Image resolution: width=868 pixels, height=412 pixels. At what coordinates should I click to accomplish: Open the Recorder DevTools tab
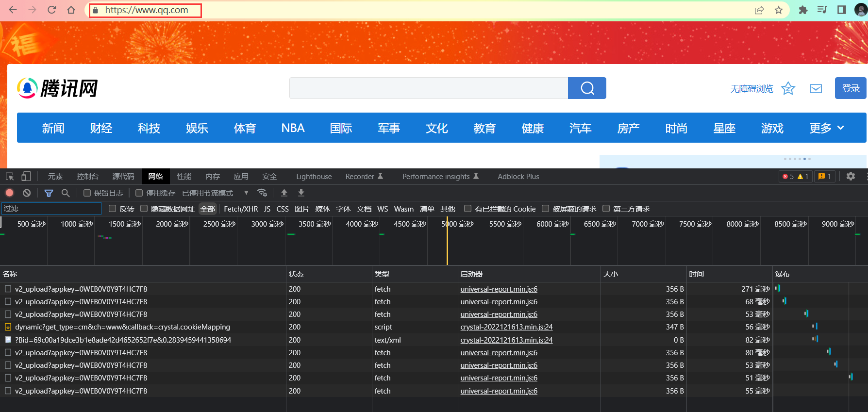click(364, 177)
